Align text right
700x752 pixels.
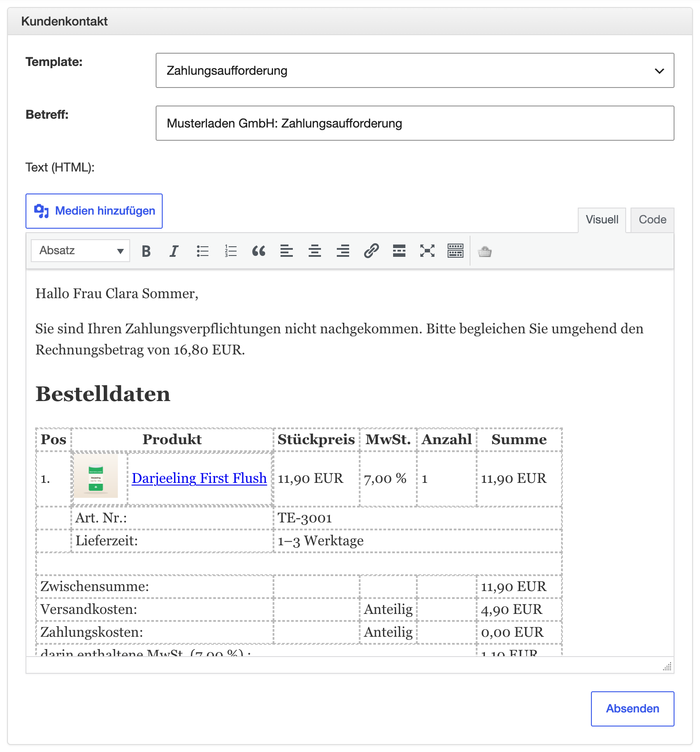(x=343, y=251)
